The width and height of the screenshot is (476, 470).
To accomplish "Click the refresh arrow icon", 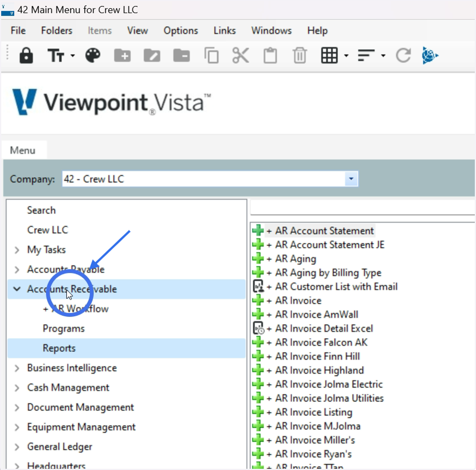I will click(403, 55).
